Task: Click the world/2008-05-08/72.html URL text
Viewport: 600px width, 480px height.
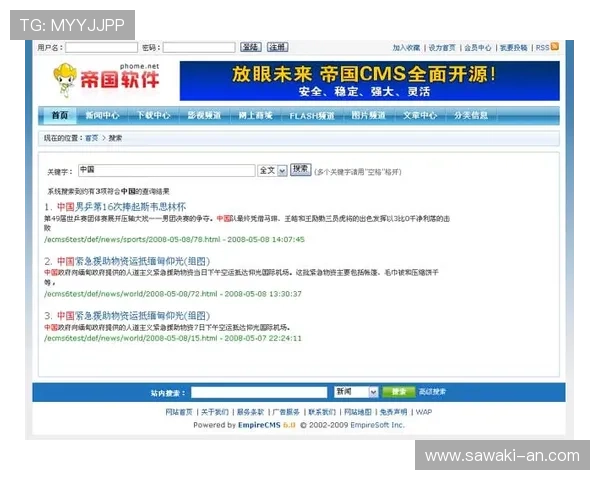Action: tap(131, 294)
